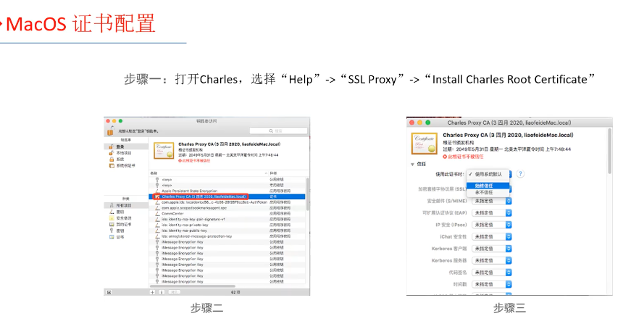Screen dimensions: 644x324
Task: Choose 使用系统默认 in the trust popup menu
Action: click(488, 175)
